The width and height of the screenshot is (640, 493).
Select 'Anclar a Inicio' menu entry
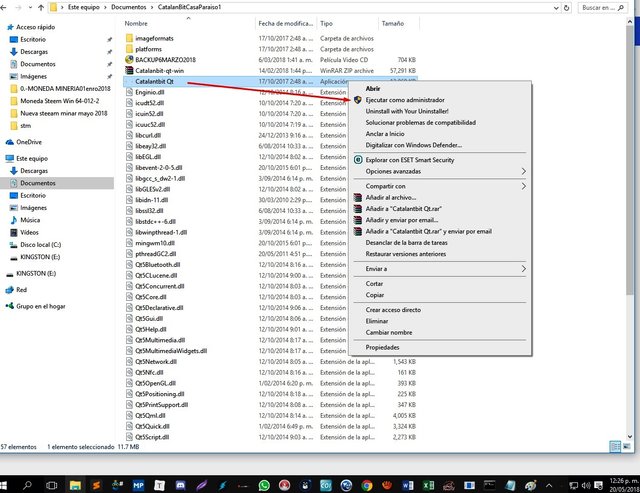pyautogui.click(x=385, y=134)
